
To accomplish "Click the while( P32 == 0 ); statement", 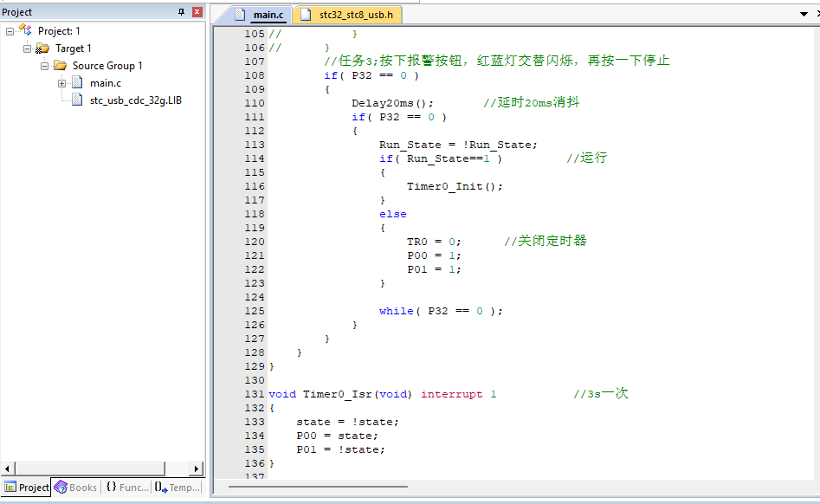I will (x=441, y=311).
